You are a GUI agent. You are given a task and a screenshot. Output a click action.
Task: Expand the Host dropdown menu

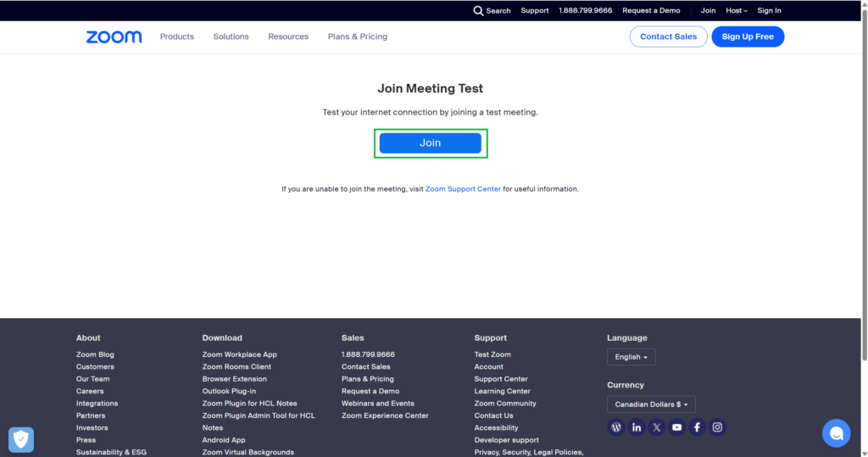click(x=737, y=10)
